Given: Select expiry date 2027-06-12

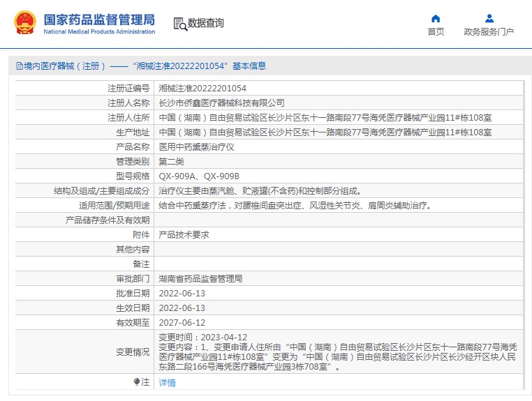Looking at the screenshot, I should [x=182, y=323].
